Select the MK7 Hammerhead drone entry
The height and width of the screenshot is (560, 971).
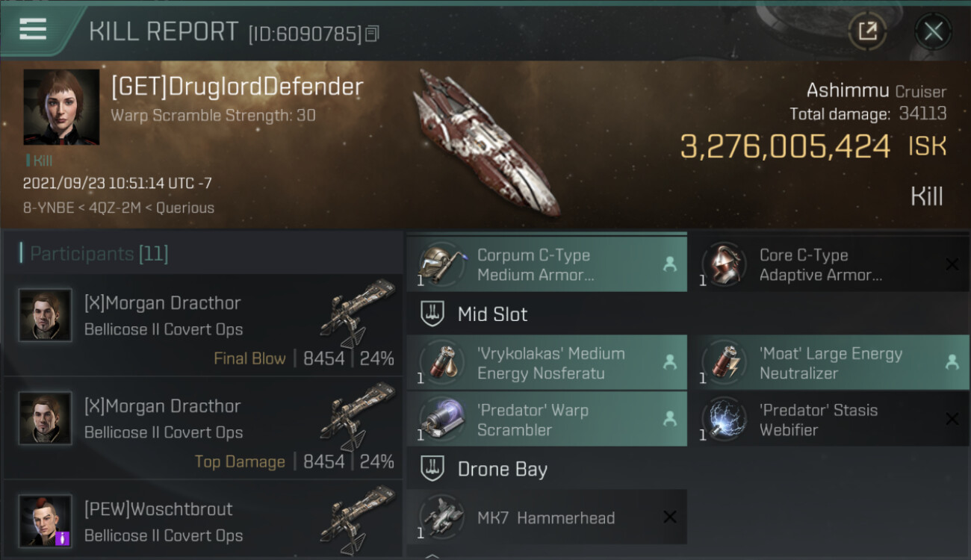pyautogui.click(x=547, y=517)
